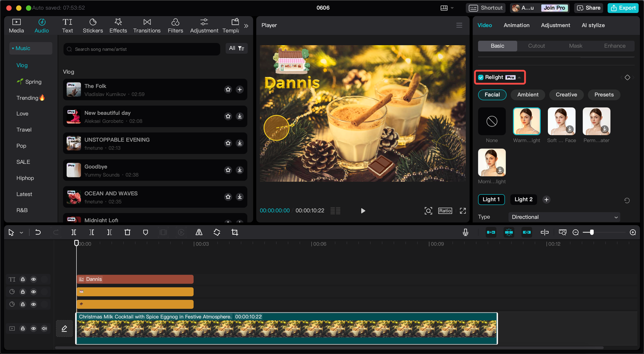Click the timeline zoom slider handle
644x354 pixels.
point(592,232)
